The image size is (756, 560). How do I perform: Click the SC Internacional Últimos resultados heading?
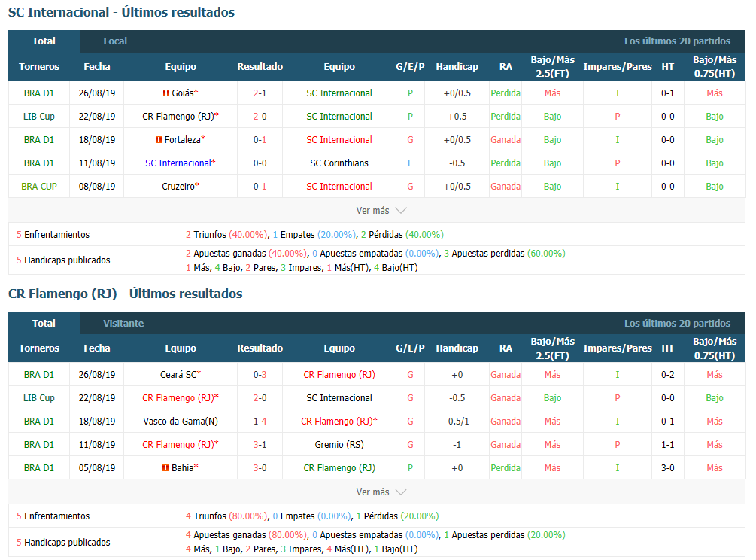tap(122, 12)
